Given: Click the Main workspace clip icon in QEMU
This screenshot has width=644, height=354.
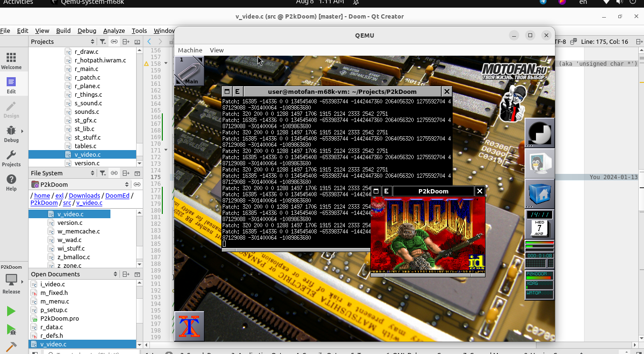Looking at the screenshot, I should 189,71.
